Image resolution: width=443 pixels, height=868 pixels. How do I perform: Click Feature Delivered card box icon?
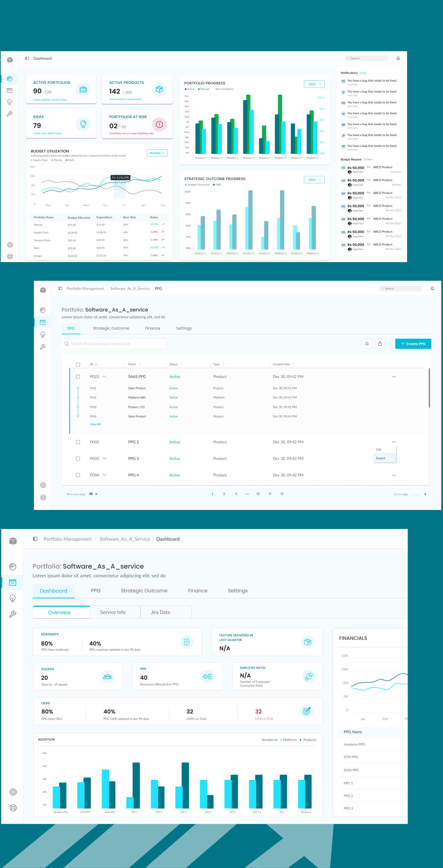coord(308,642)
